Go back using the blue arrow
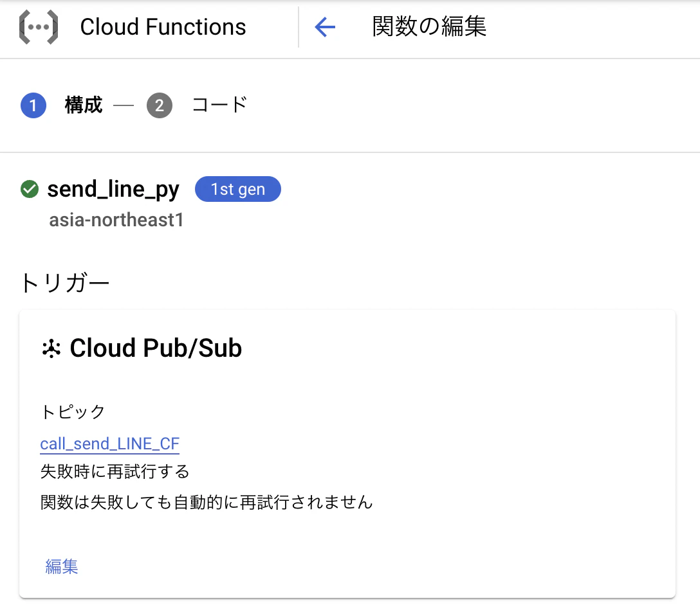Image resolution: width=700 pixels, height=612 pixels. [x=325, y=27]
